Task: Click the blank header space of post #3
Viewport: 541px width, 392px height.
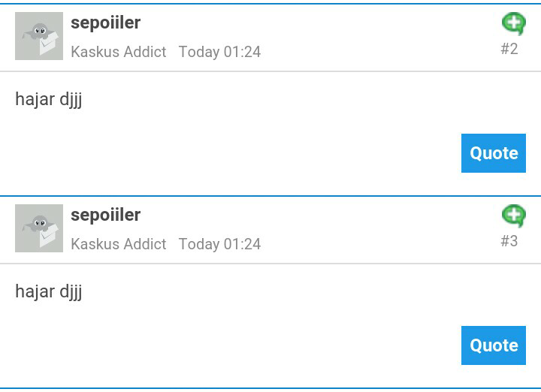Action: [379, 228]
